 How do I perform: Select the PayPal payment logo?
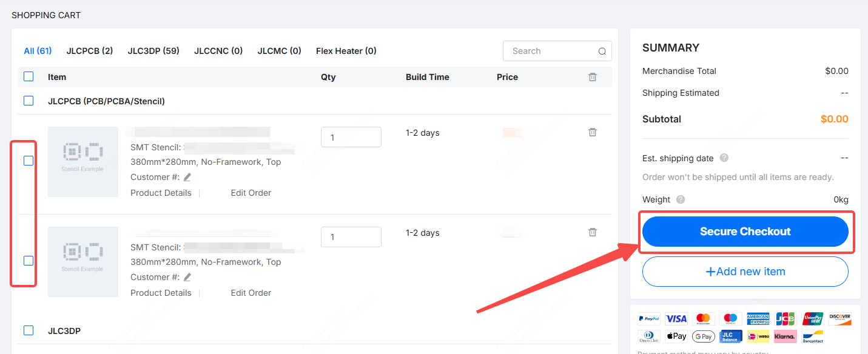coord(649,319)
